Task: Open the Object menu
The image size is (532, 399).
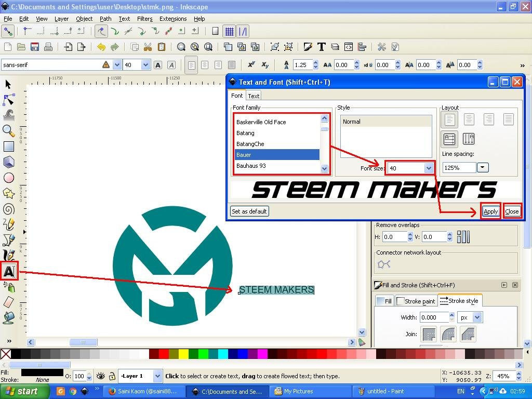Action: (84, 19)
